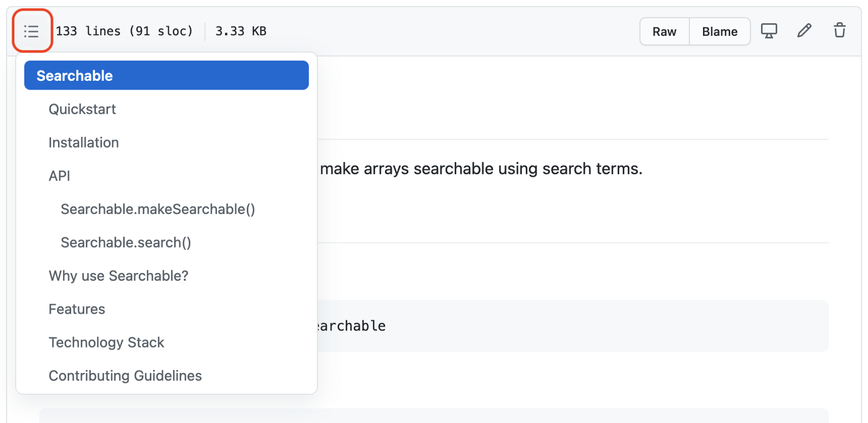This screenshot has height=423, width=868.
Task: Open Searchable.makeSearchable() subsection
Action: click(157, 209)
